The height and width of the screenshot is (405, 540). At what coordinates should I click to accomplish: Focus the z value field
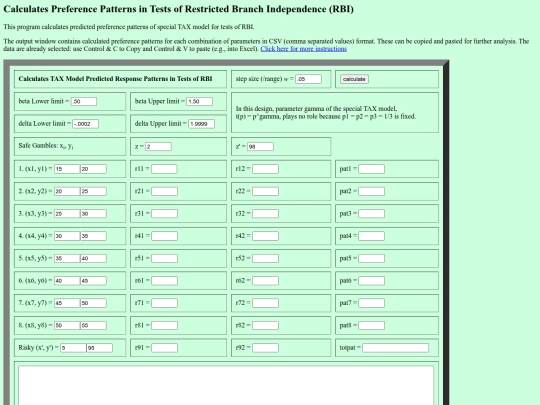click(x=158, y=147)
